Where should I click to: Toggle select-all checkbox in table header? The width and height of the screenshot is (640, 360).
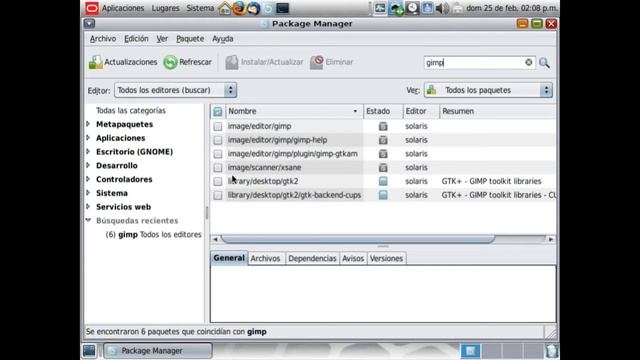point(218,111)
